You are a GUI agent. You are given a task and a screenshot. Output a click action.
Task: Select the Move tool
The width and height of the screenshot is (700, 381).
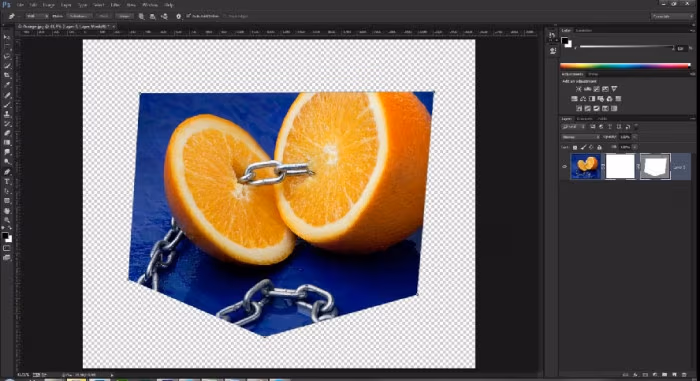(7, 37)
